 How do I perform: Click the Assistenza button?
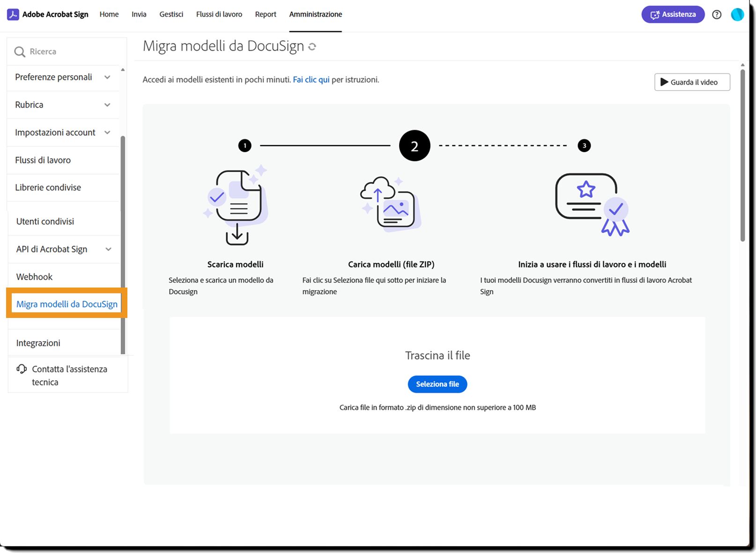pyautogui.click(x=673, y=15)
